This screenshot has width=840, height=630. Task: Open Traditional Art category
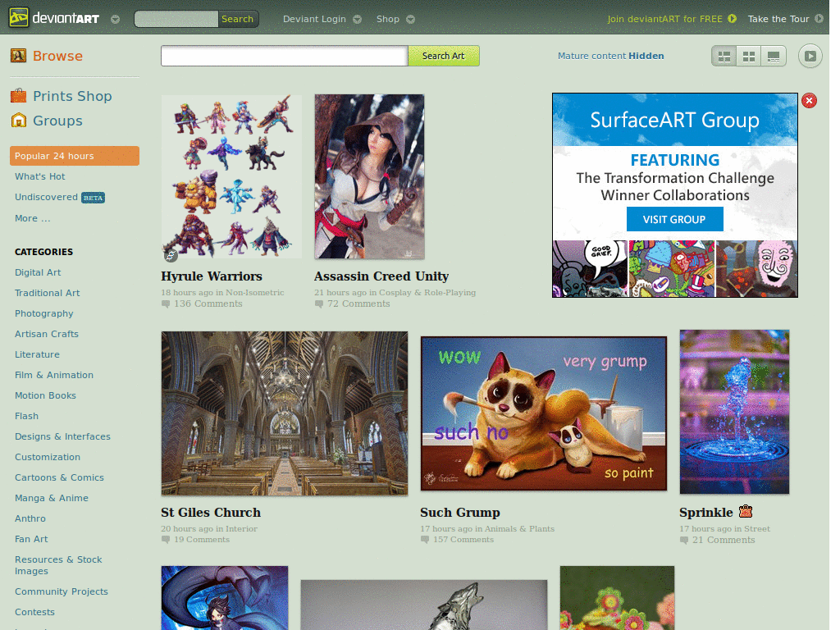(x=47, y=293)
